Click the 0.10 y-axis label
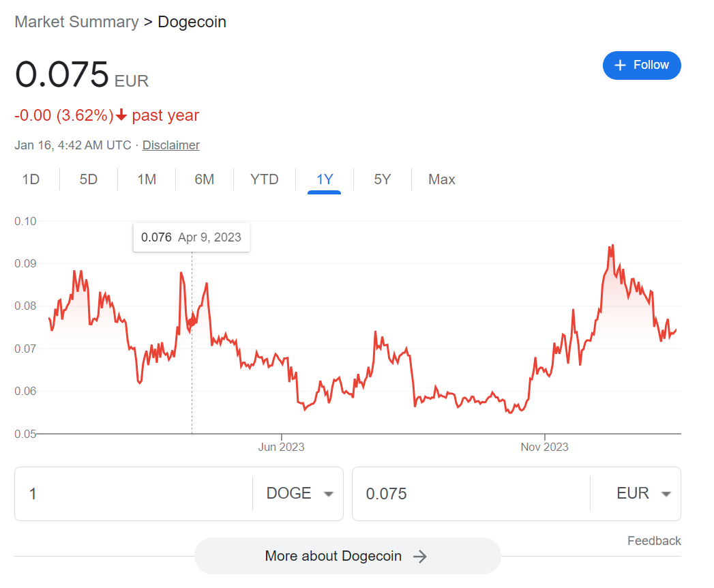Screen dimensions: 714x588 [x=25, y=222]
